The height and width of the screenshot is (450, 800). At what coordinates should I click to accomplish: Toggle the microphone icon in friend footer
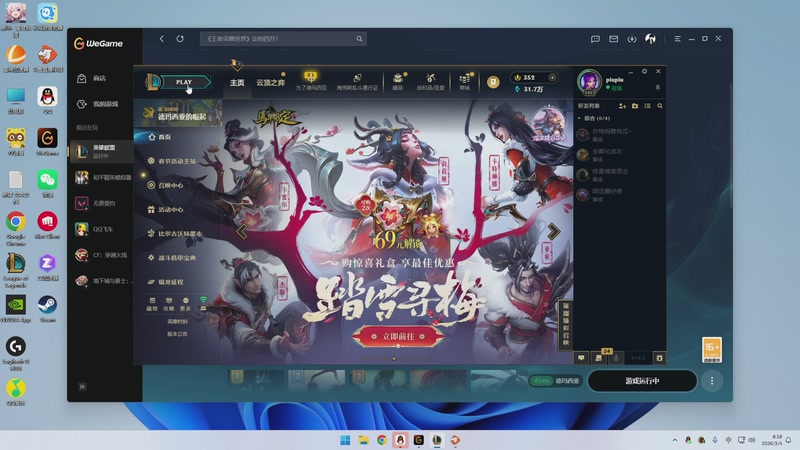[616, 358]
